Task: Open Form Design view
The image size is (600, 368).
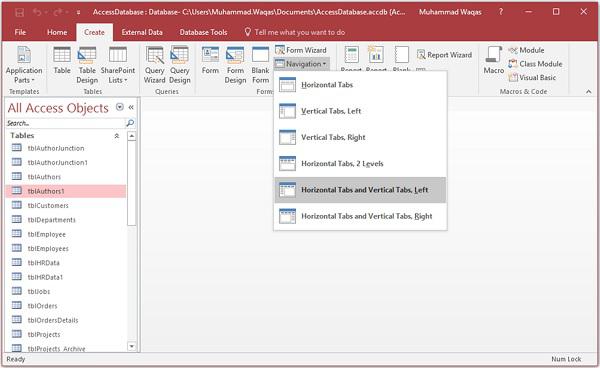Action: [235, 65]
